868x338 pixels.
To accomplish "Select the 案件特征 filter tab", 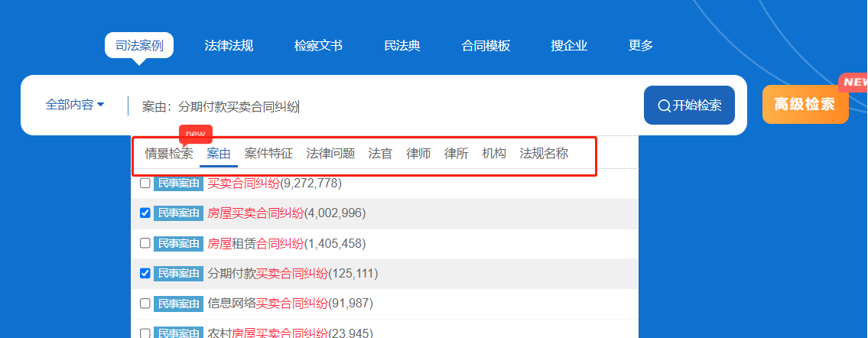I will click(x=268, y=154).
